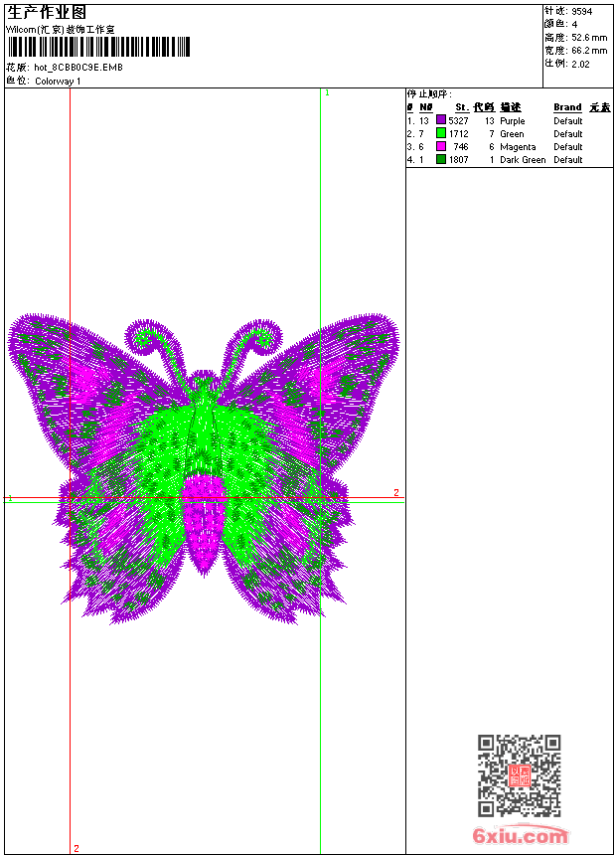Screen dimensions: 616x855
Task: Click the file name hot_8CBB0C9E.EMB
Action: tap(78, 68)
